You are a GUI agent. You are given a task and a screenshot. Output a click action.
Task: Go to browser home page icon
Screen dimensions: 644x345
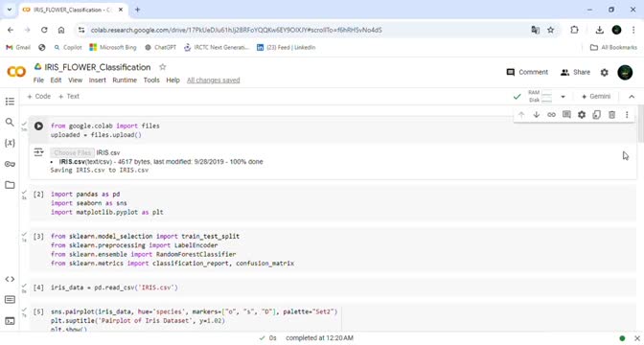point(61,30)
